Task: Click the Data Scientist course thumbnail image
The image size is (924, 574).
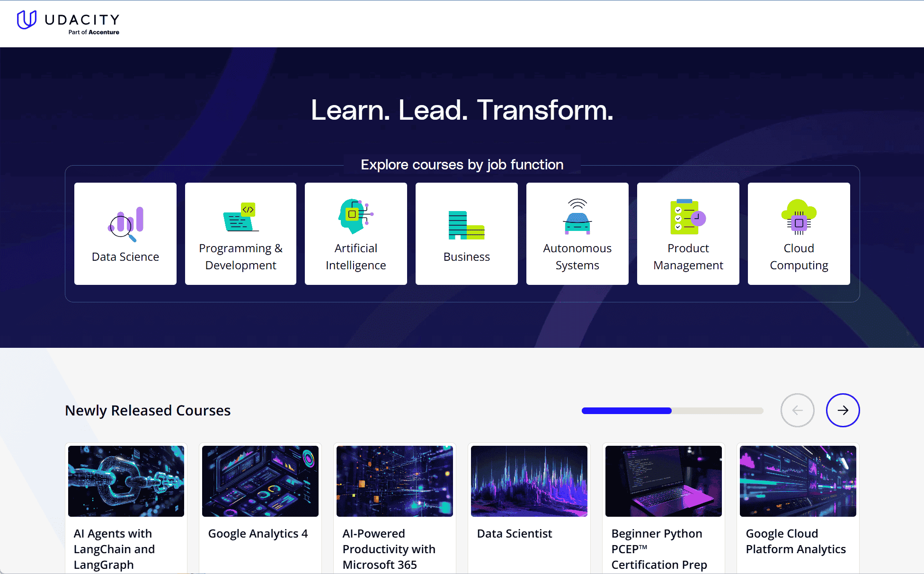Action: (x=529, y=481)
